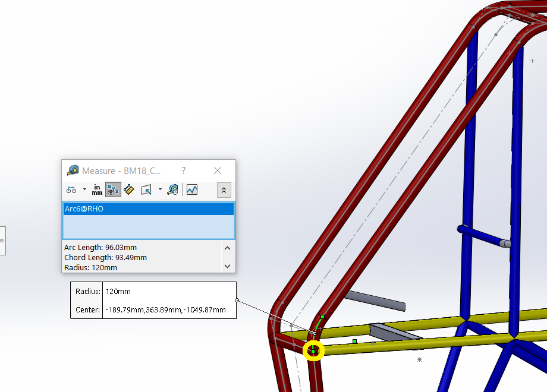This screenshot has height=392, width=547.
Task: Click the Create Sensor icon
Action: point(192,190)
